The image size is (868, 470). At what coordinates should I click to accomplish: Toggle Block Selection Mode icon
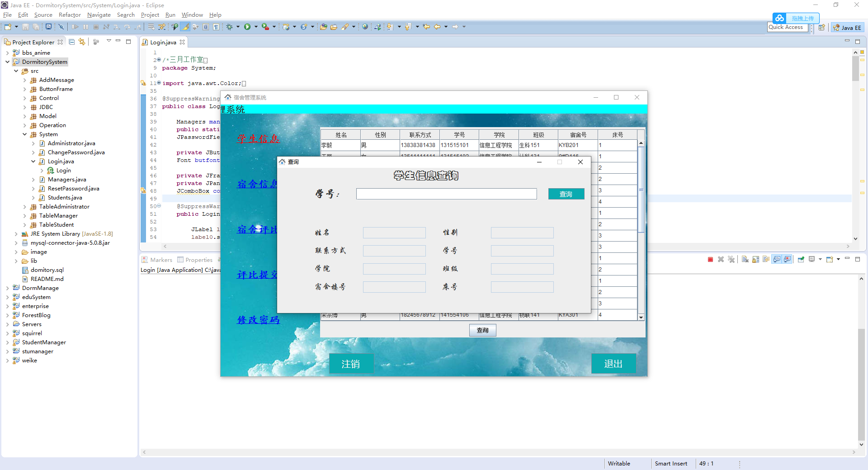[x=206, y=27]
